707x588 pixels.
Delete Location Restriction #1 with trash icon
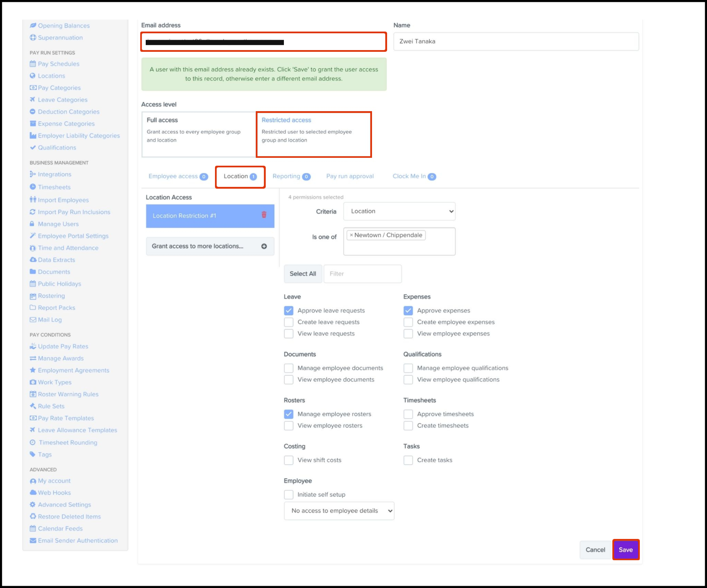(x=264, y=215)
